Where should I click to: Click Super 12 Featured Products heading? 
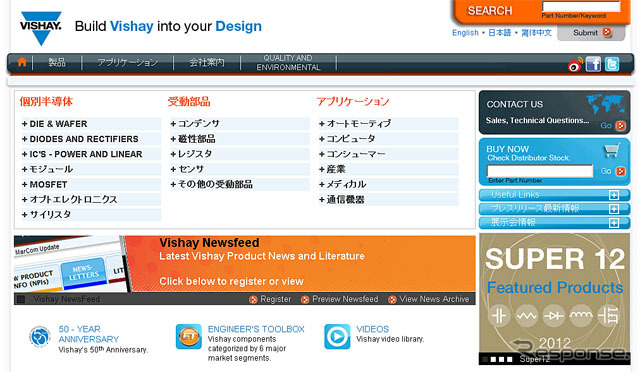[555, 271]
